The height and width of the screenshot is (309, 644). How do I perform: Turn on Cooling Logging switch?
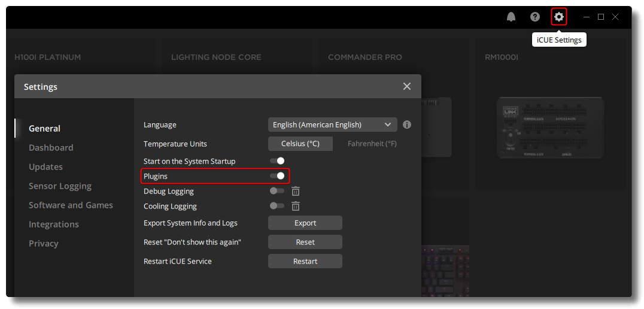click(x=277, y=206)
